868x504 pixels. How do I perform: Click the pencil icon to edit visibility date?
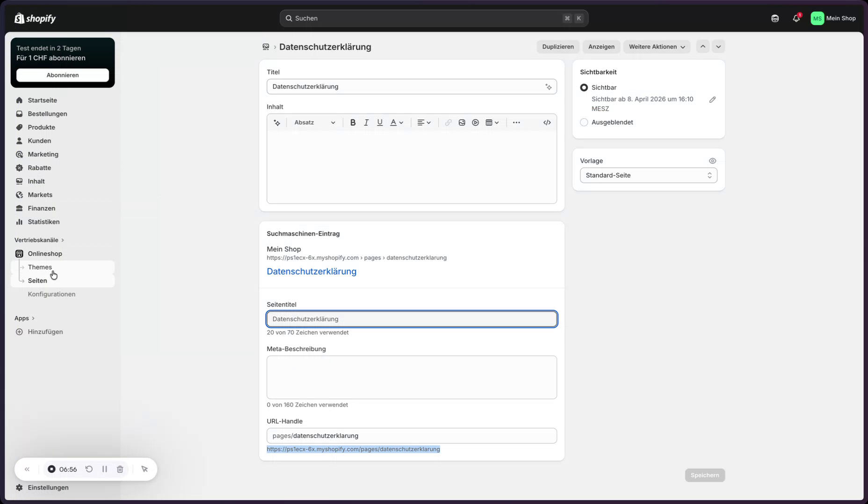[712, 100]
